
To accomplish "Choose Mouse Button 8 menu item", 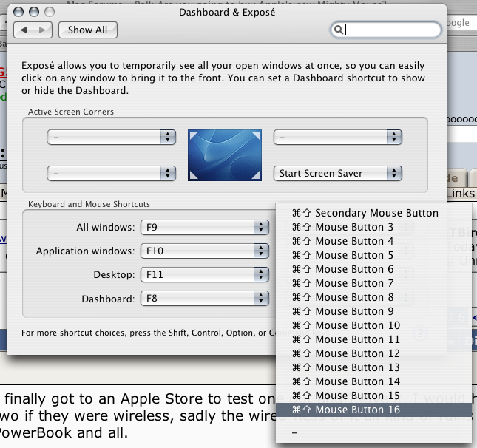I will (x=374, y=297).
